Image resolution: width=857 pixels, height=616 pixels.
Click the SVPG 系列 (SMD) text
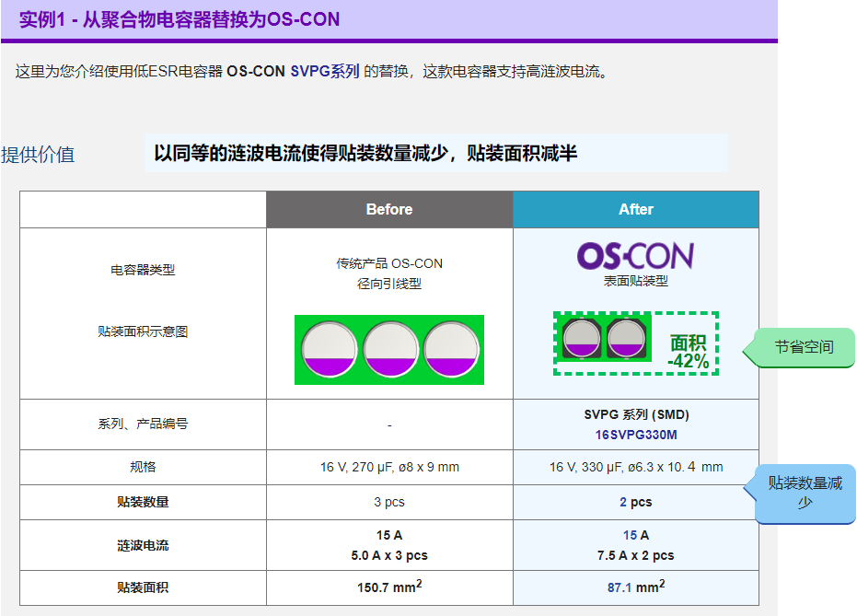pos(636,414)
